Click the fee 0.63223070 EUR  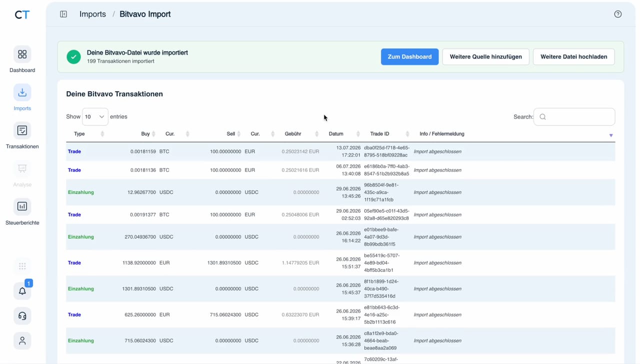coord(300,314)
